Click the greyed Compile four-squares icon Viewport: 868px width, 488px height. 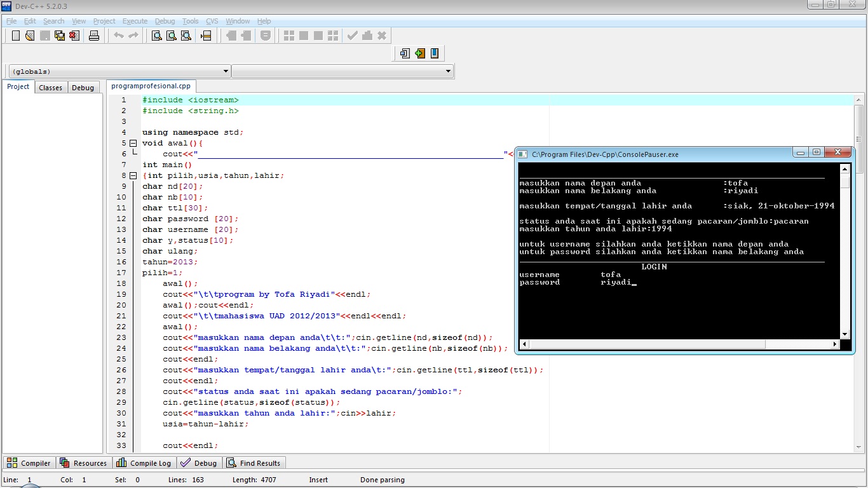tap(289, 36)
